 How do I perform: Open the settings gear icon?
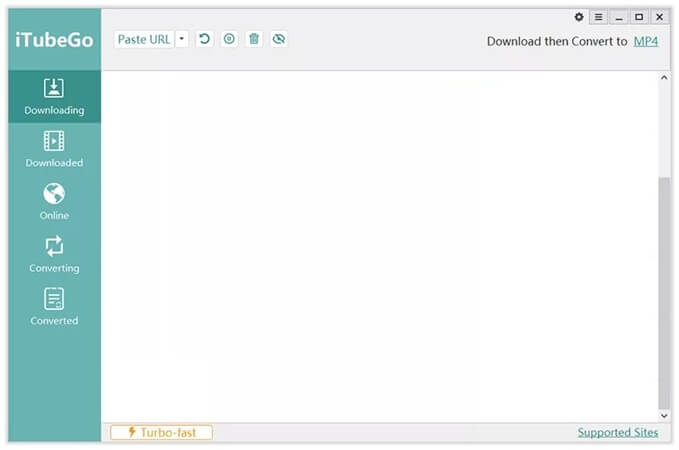tap(579, 17)
